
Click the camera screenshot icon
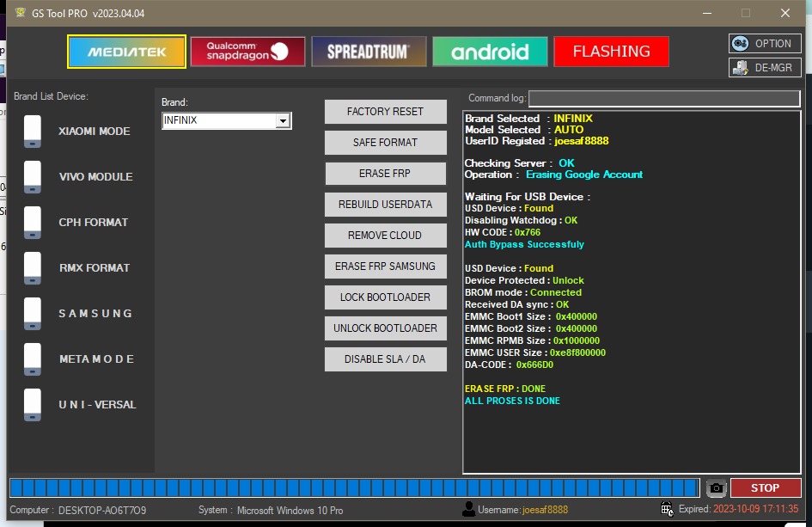click(x=717, y=488)
